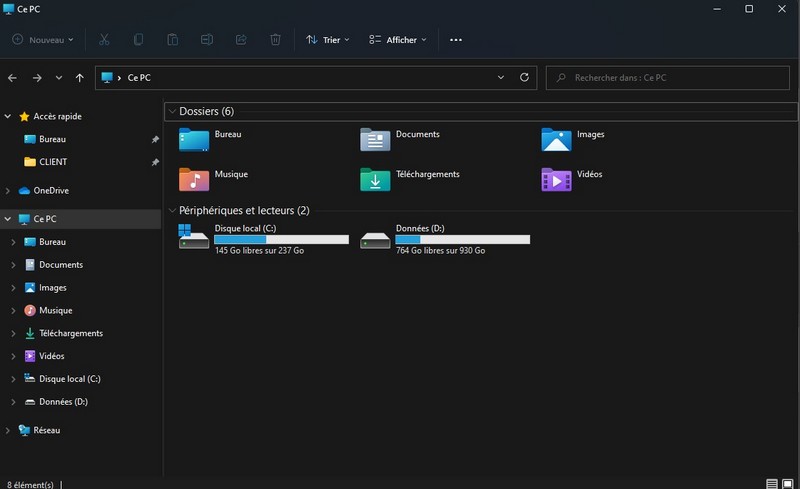
Task: Click the Copy icon in toolbar
Action: 138,40
